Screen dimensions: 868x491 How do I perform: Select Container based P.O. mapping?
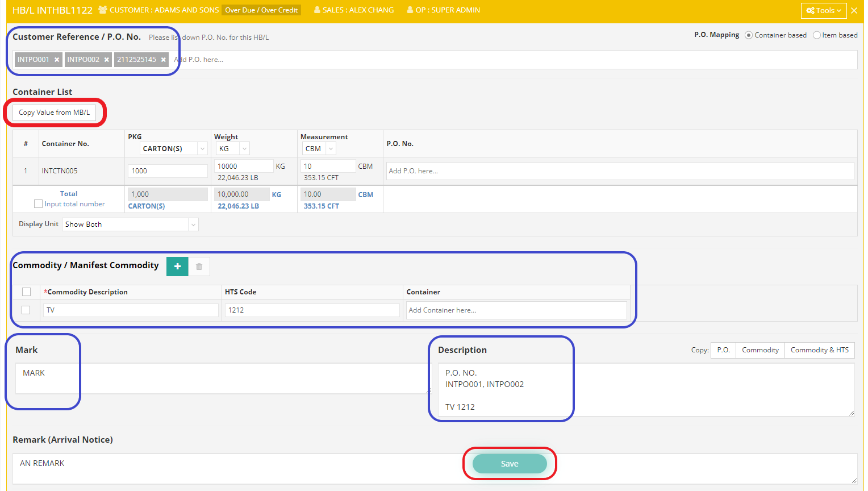(x=749, y=35)
